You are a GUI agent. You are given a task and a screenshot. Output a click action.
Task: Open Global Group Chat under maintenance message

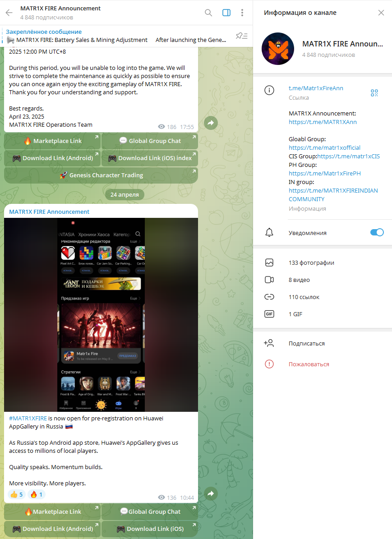point(150,141)
